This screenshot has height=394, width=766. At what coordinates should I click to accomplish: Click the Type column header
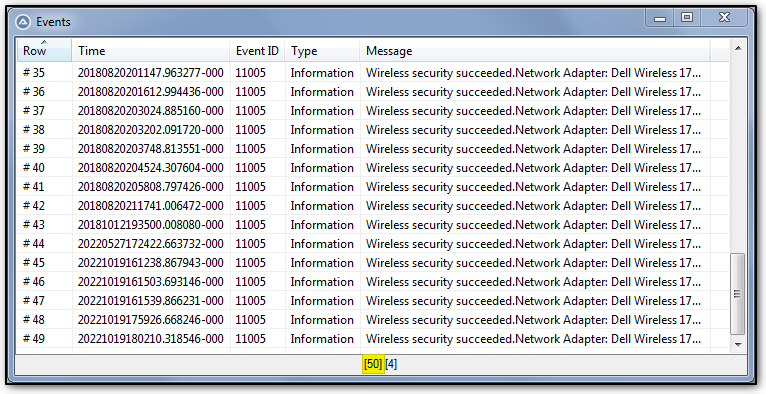[x=322, y=50]
